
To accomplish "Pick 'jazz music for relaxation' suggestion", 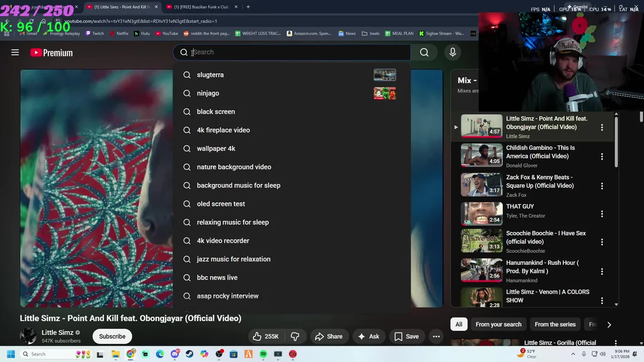I will (292, 259).
